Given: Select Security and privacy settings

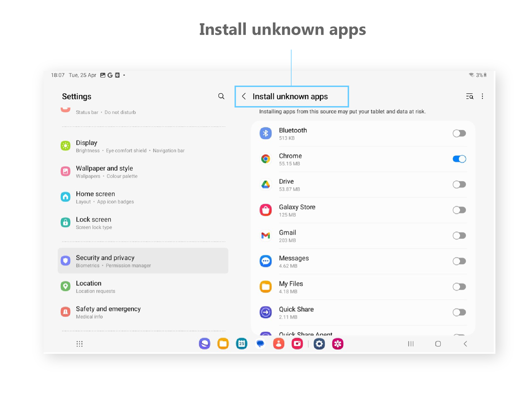Looking at the screenshot, I should (105, 258).
